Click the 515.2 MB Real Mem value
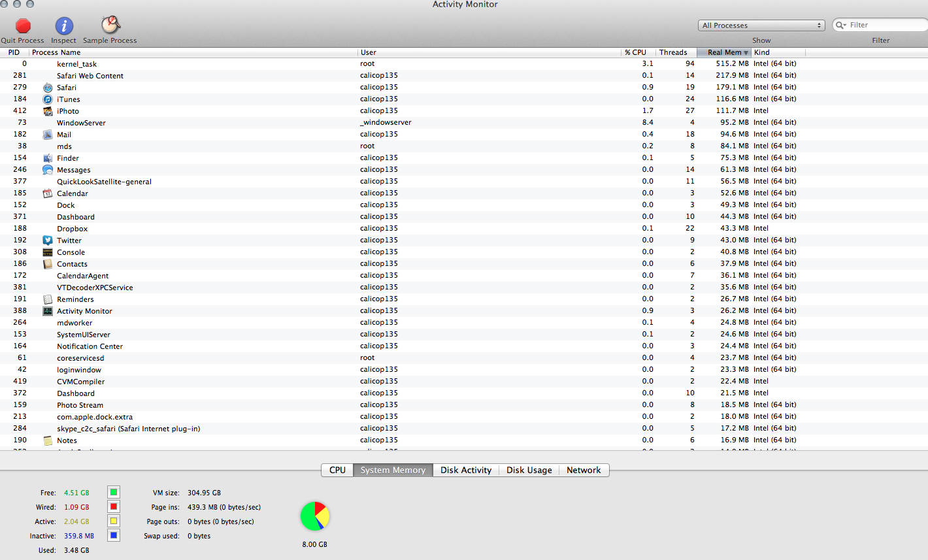Viewport: 928px width, 560px height. (x=732, y=63)
